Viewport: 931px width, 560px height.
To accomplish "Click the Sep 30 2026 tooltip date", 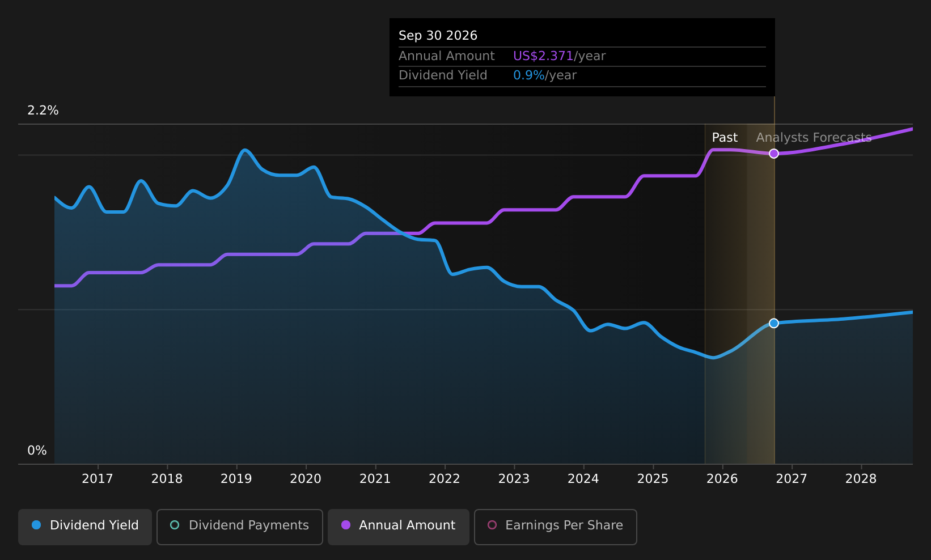I will (438, 36).
